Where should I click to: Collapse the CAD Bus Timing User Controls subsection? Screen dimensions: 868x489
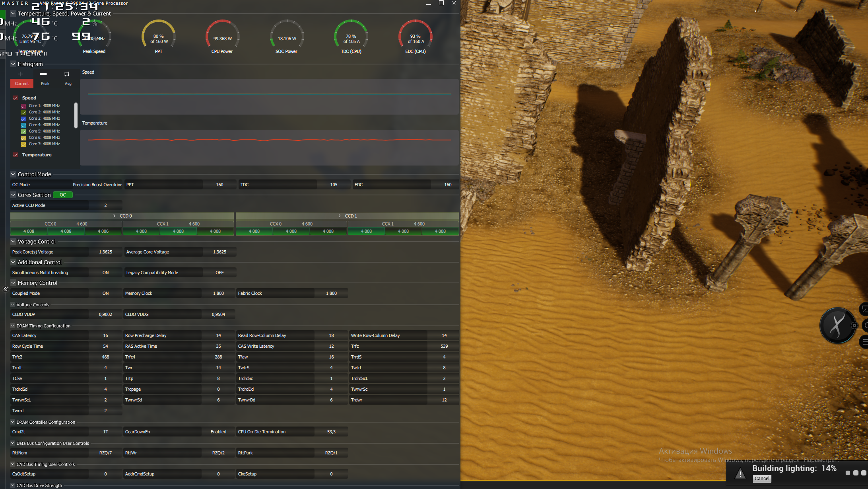[x=13, y=464]
